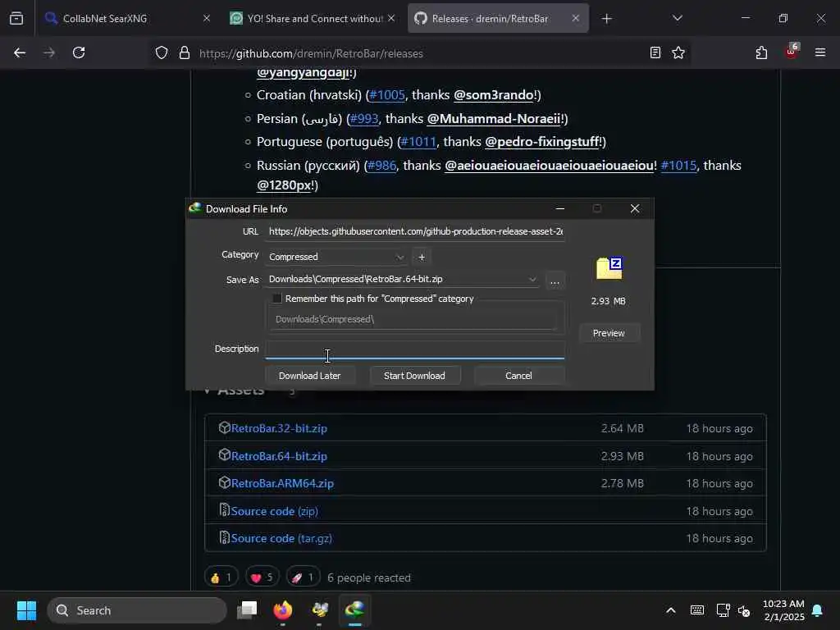Click the URL field in download dialog
The image size is (840, 630).
[415, 231]
